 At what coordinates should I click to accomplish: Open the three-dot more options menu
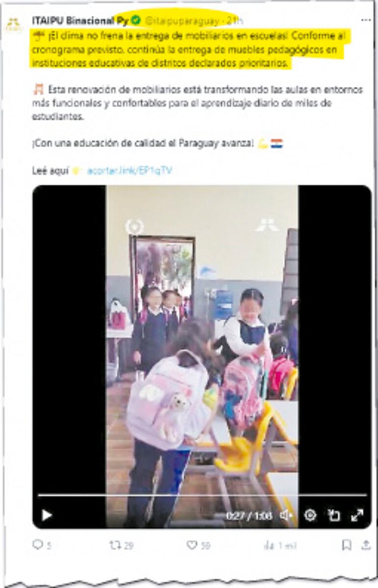(x=366, y=20)
